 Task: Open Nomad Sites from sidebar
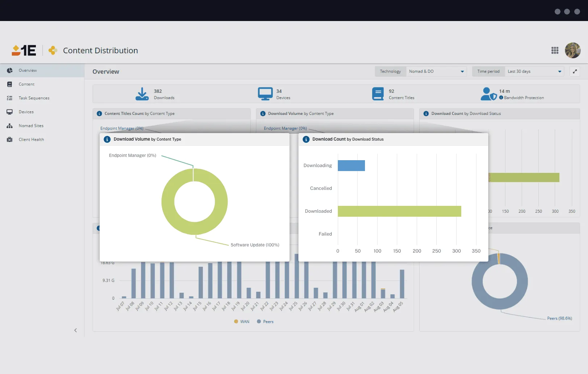[x=31, y=126]
